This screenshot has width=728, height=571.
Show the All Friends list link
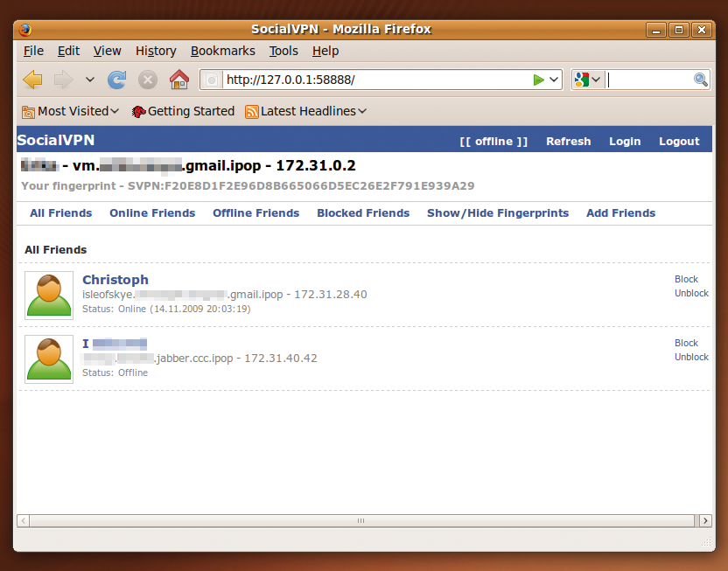[61, 212]
